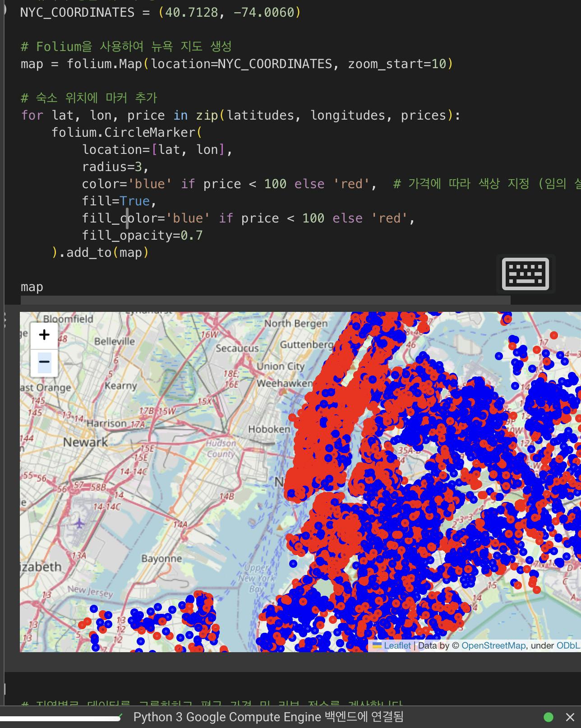This screenshot has width=581, height=728.
Task: Place cursor in folium.Map line
Action: [237, 64]
